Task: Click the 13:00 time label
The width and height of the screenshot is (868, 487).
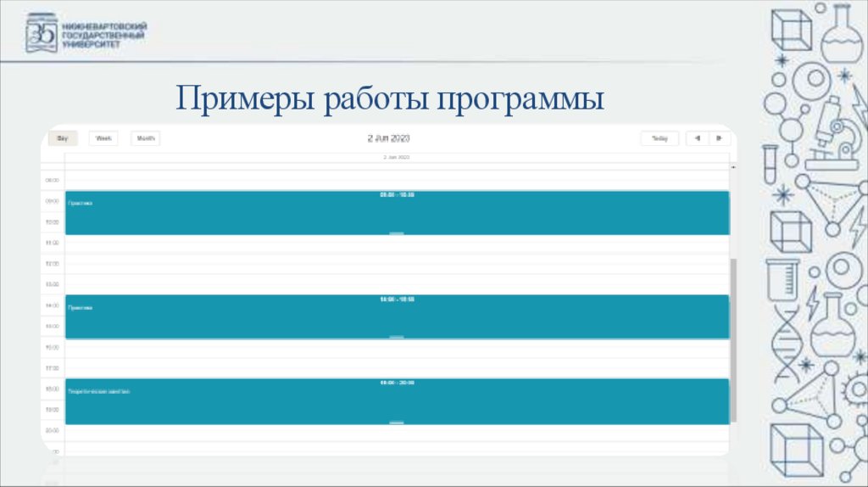Action: pos(52,285)
